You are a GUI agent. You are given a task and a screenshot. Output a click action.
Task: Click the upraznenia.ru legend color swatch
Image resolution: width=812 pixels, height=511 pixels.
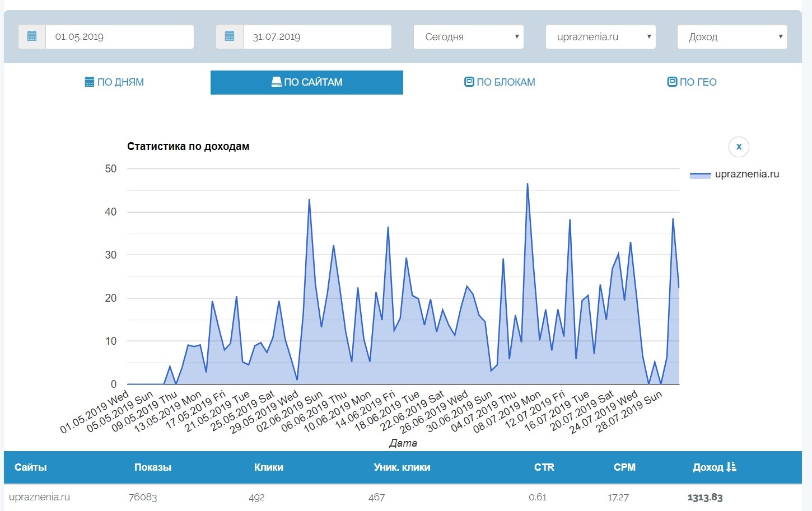700,175
